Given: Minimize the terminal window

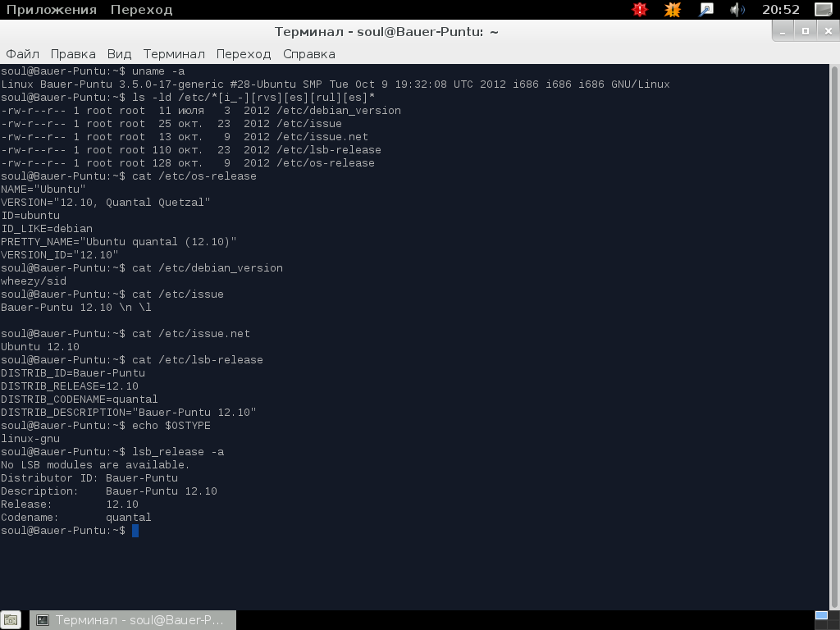Looking at the screenshot, I should (783, 32).
